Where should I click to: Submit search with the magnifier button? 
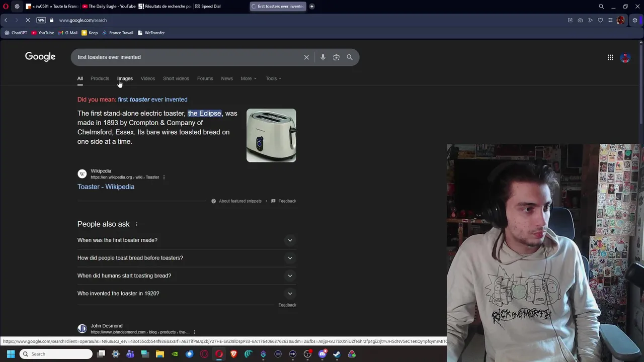tap(350, 57)
